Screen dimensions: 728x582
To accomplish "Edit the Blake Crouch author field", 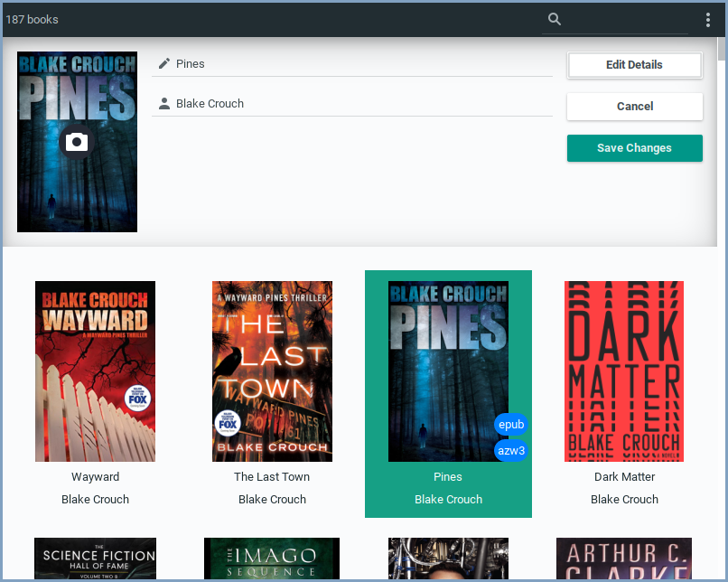I will pos(352,103).
